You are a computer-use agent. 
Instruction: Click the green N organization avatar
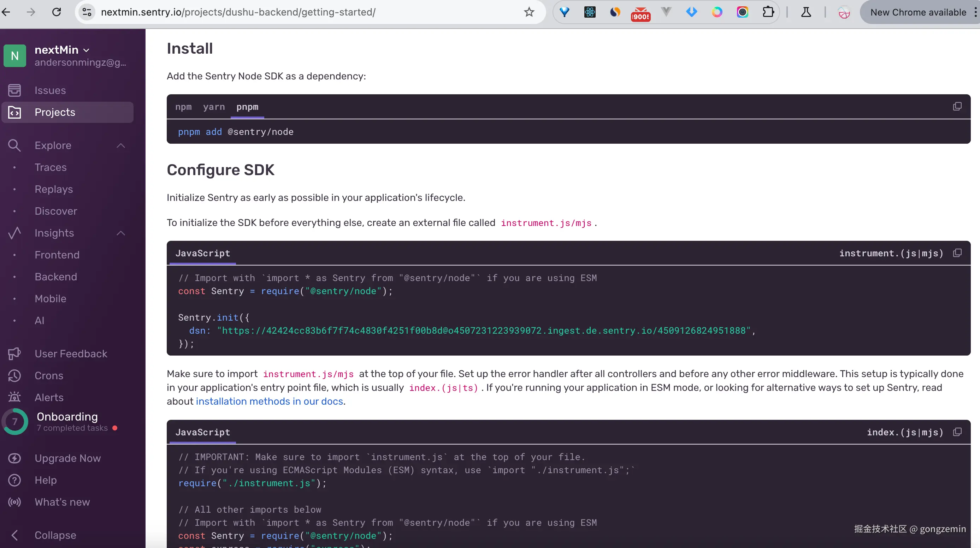pyautogui.click(x=15, y=56)
